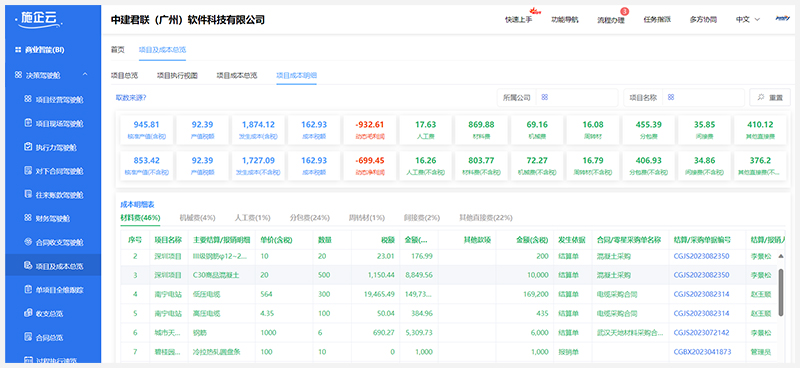
Task: Switch to the 项目执行视图 sub-tab
Action: [x=177, y=76]
